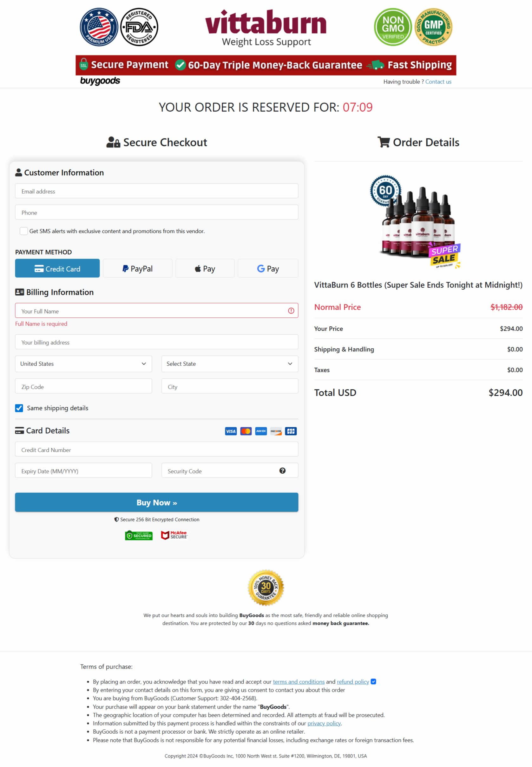The image size is (532, 767).
Task: Open the Contact us link
Action: [438, 82]
